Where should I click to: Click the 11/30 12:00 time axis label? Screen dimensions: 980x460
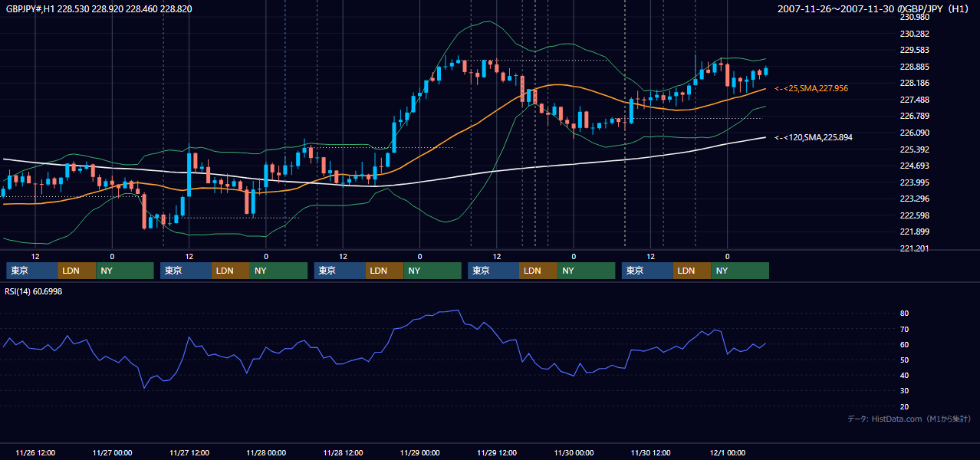pyautogui.click(x=651, y=452)
